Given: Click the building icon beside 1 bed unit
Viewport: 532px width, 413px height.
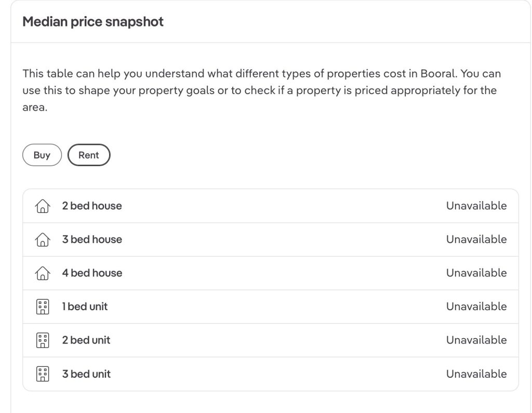Looking at the screenshot, I should click(42, 307).
